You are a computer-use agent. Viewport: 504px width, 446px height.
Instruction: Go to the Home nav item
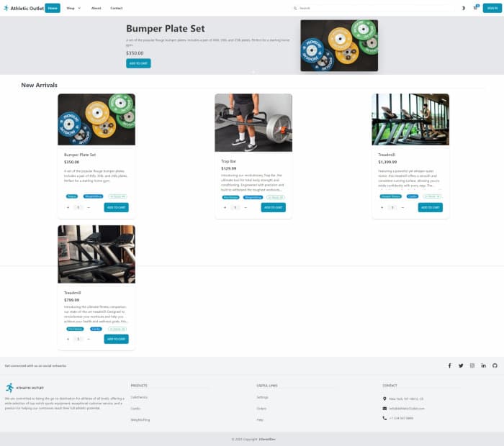(x=53, y=8)
